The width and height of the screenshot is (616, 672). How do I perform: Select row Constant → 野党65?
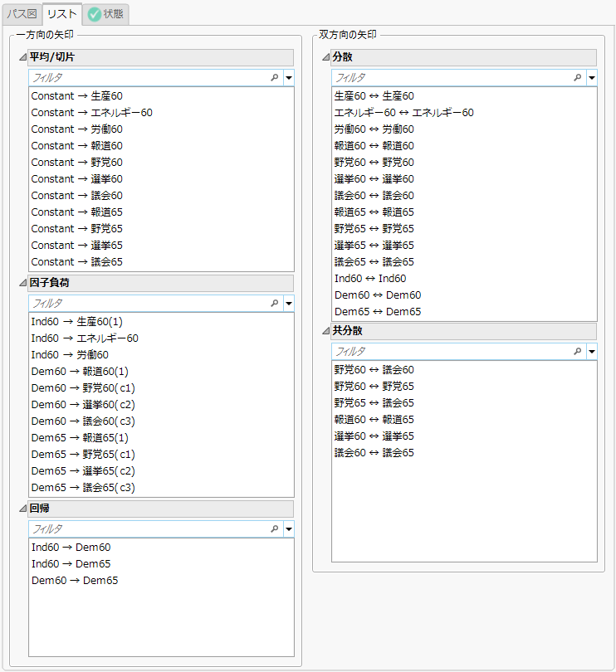(161, 229)
